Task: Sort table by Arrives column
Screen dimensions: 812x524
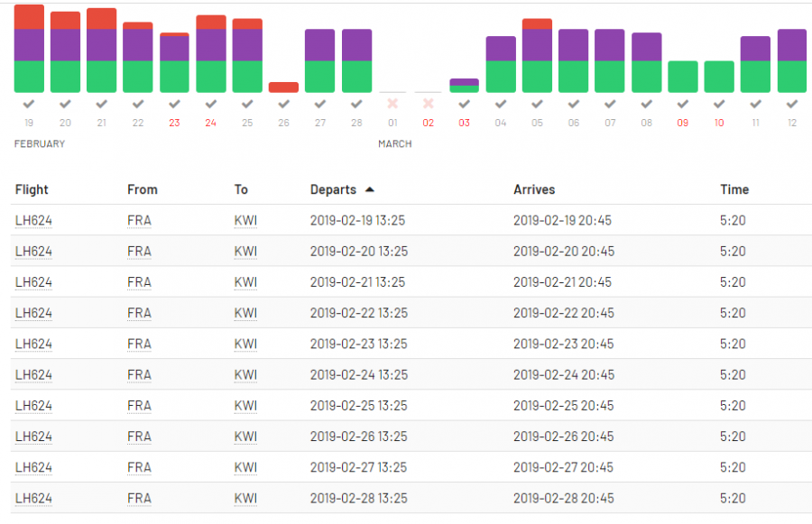Action: click(534, 190)
